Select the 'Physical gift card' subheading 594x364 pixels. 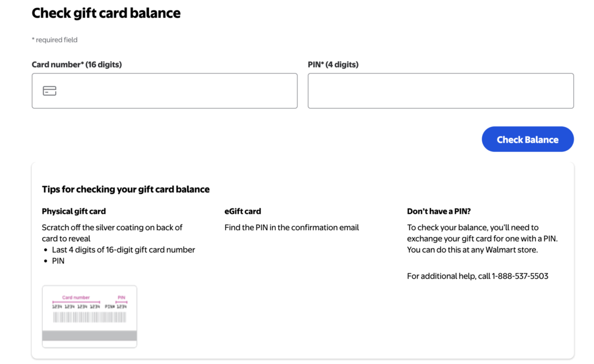pyautogui.click(x=74, y=212)
